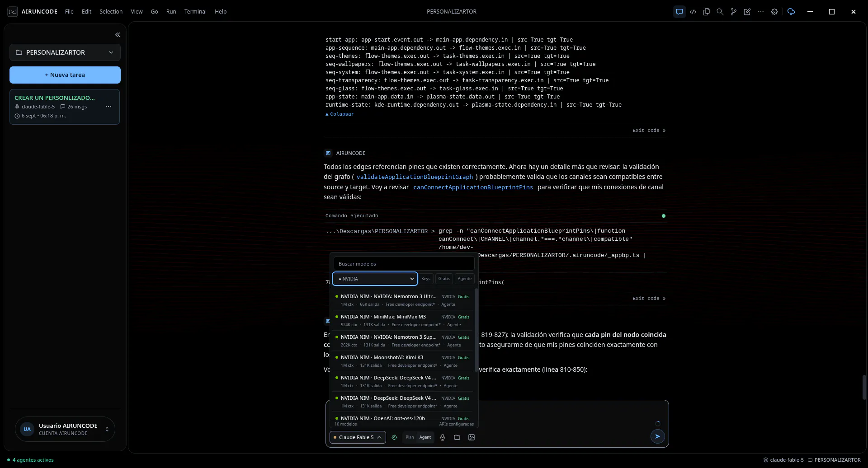Screen dimensions: 868x468
Task: Send the message with arrow button
Action: pyautogui.click(x=657, y=436)
